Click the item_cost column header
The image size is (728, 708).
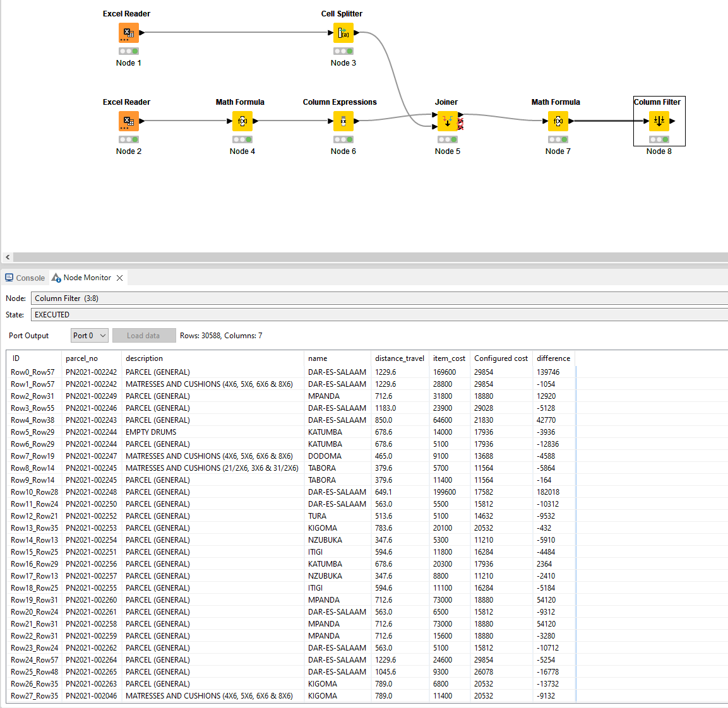click(450, 358)
